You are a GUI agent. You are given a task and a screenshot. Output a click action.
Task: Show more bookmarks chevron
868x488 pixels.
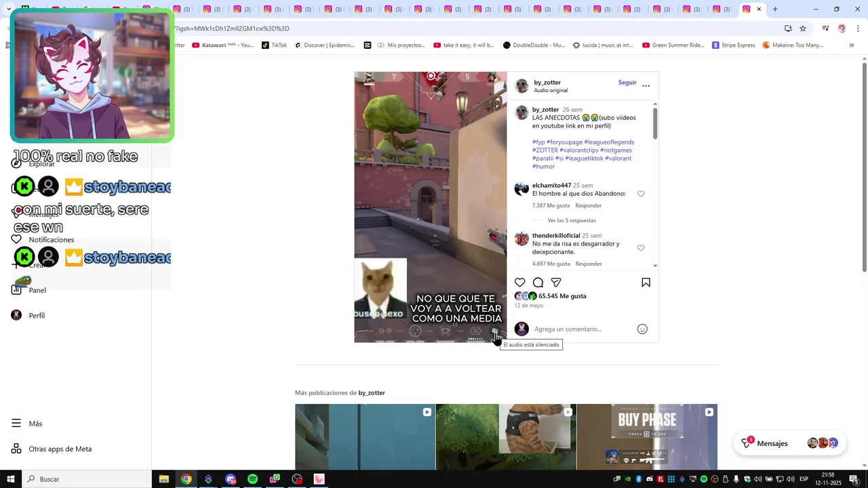tap(852, 45)
